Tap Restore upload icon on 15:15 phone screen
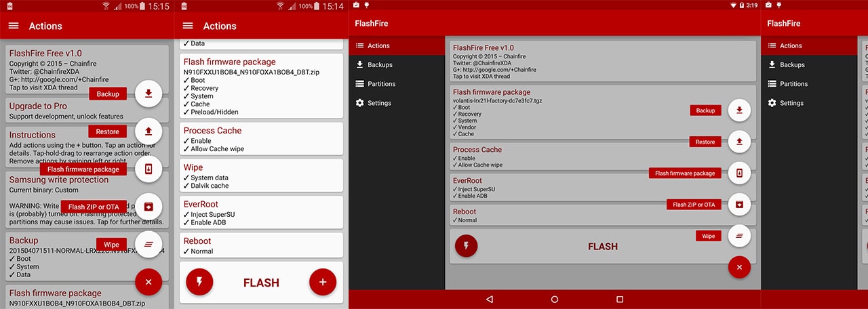868x309 pixels. [149, 131]
